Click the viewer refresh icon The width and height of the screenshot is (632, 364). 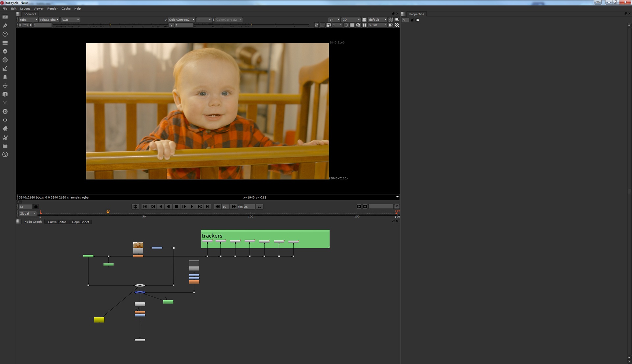(358, 25)
